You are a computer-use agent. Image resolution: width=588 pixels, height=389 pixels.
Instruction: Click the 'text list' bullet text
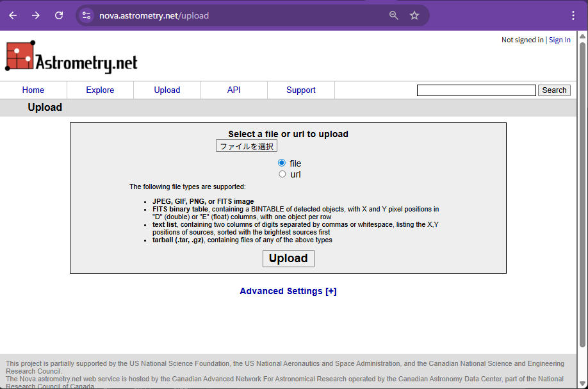tap(164, 225)
